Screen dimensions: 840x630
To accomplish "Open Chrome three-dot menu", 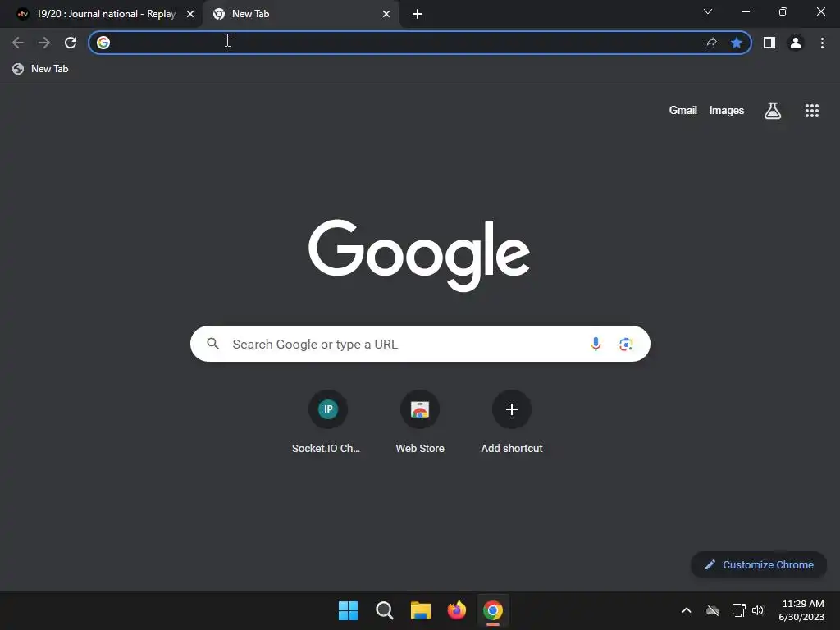I will [822, 43].
